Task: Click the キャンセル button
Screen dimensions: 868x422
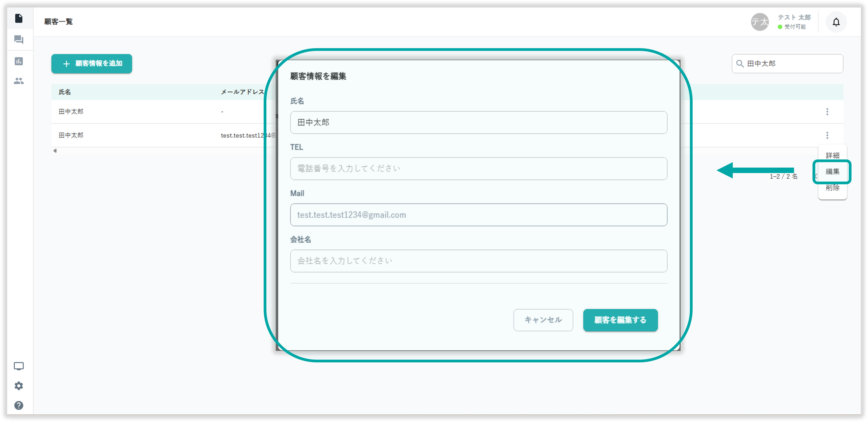Action: tap(543, 320)
